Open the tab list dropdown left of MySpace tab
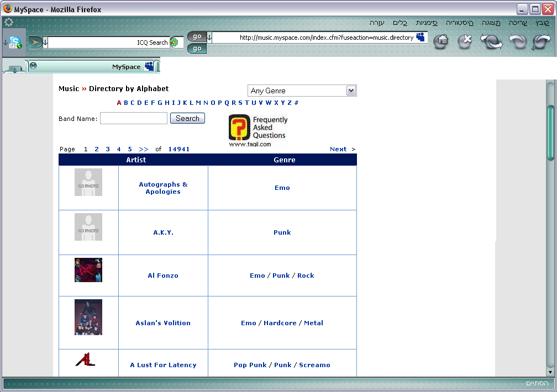Screen dimensions: 557x392 click(14, 68)
